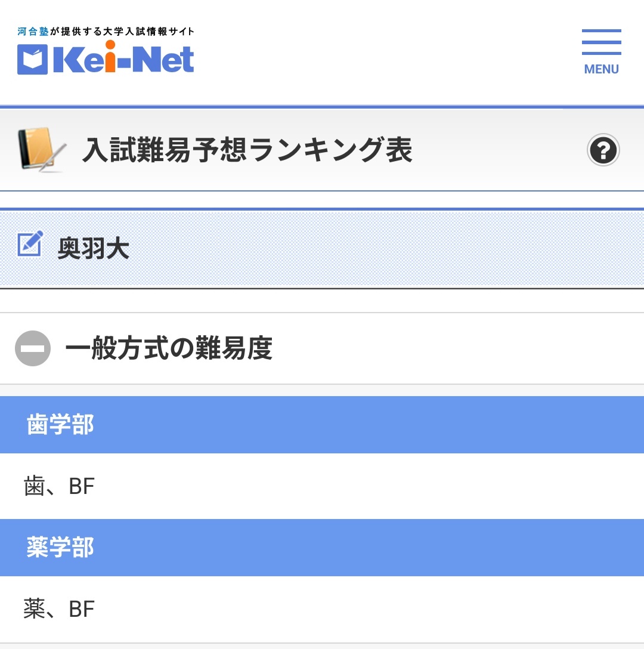Click the book icon in Kei-Net logo

pos(32,60)
